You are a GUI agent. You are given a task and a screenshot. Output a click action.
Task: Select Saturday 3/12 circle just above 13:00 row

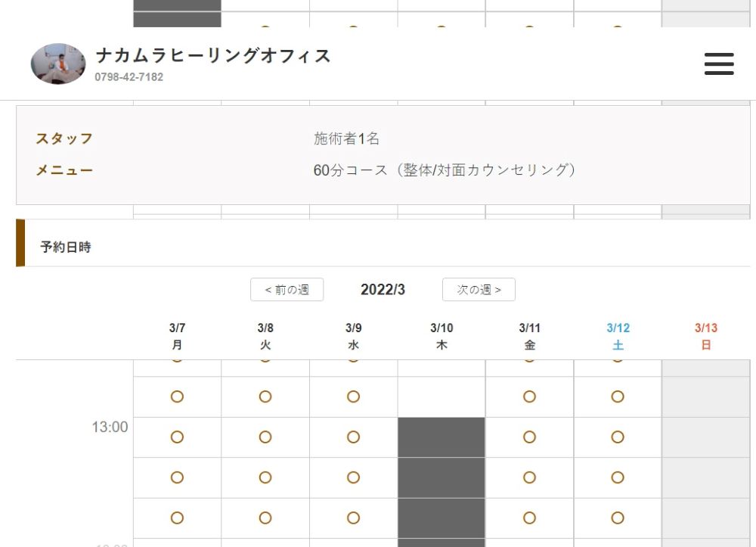pos(618,396)
